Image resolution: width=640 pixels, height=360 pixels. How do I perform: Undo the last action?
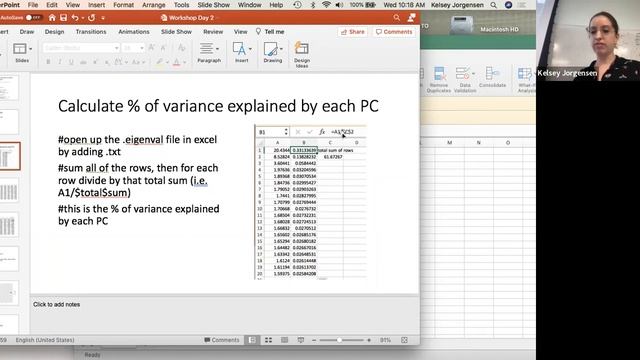pos(75,18)
